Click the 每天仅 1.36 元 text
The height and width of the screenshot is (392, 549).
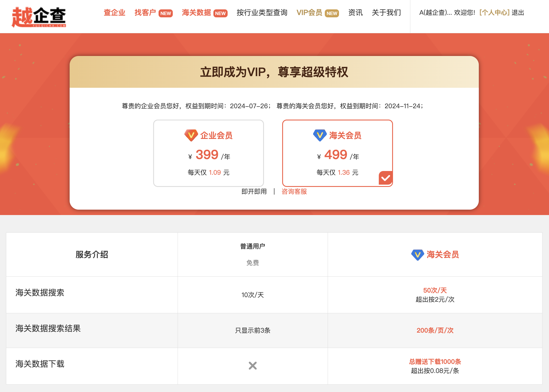click(338, 172)
